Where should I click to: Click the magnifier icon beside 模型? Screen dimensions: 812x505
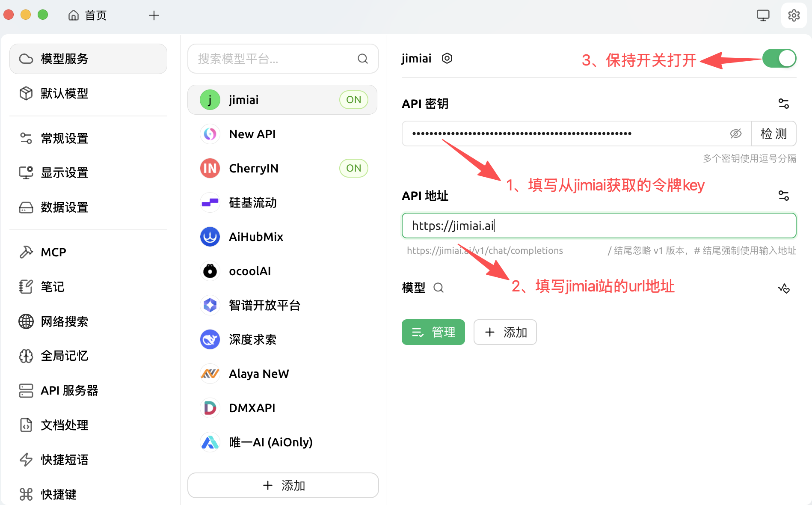point(439,288)
